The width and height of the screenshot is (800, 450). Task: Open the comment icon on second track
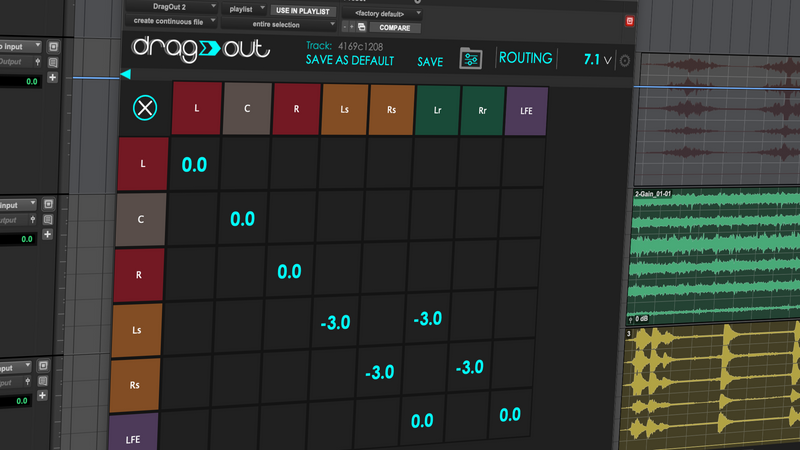point(48,219)
